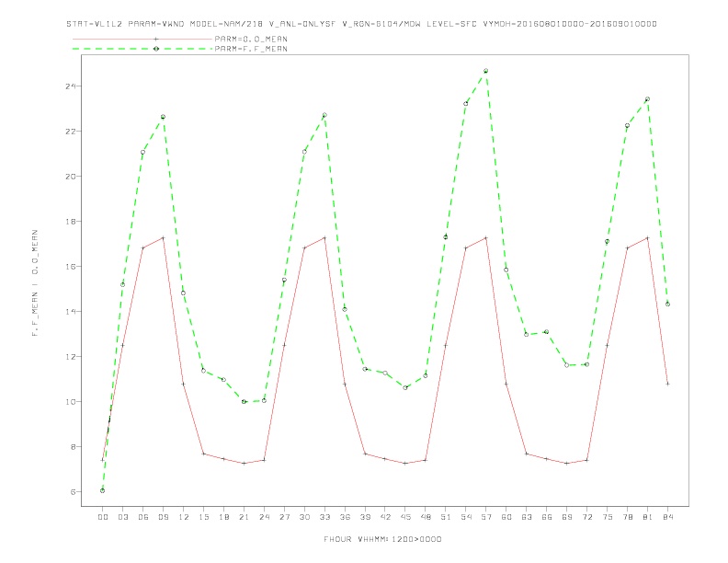
Task: Click the x-axis tick label 15
Action: click(203, 517)
